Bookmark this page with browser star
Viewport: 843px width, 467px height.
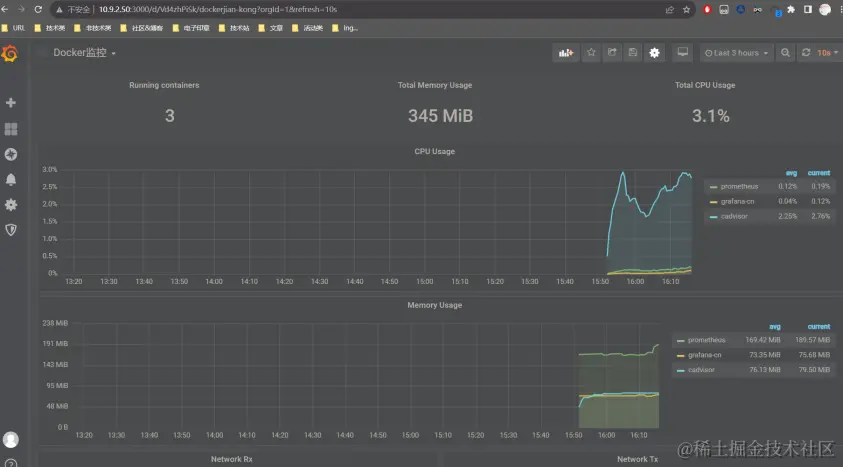click(687, 10)
